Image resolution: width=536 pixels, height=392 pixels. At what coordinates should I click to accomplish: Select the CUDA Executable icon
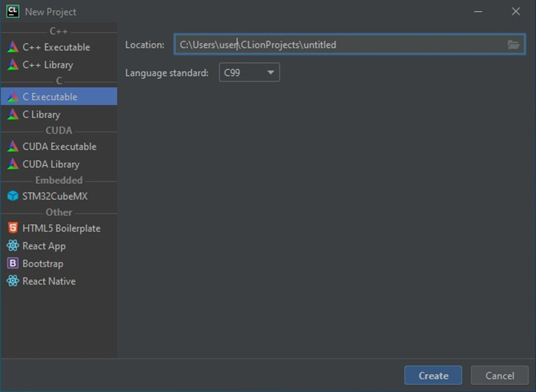13,146
